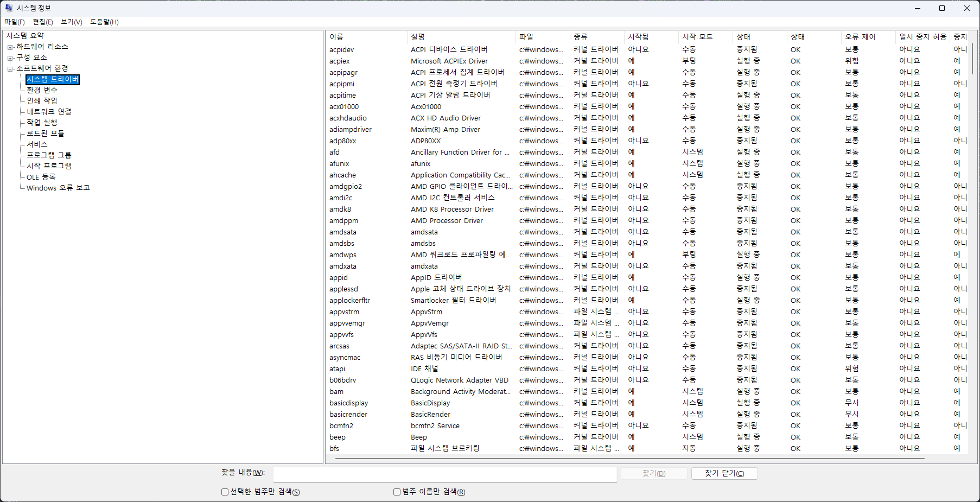The width and height of the screenshot is (980, 502).
Task: Expand the 하드웨어 리소스 tree node
Action: point(10,47)
